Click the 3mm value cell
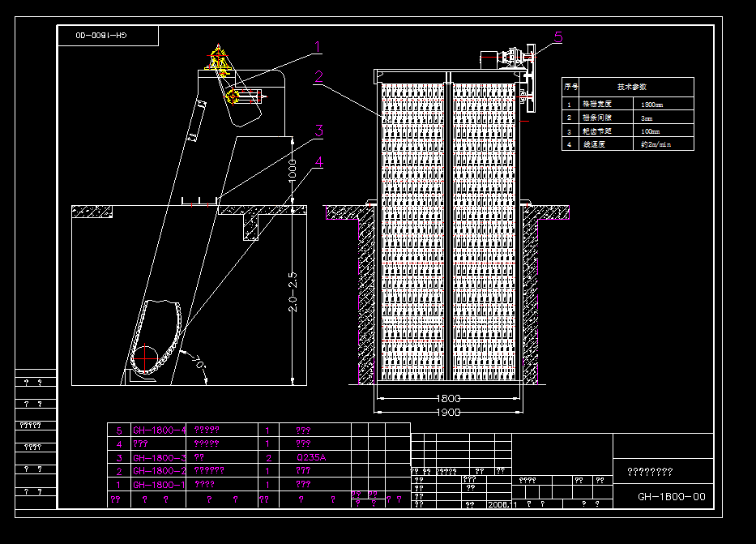The height and width of the screenshot is (544, 756). (x=647, y=118)
